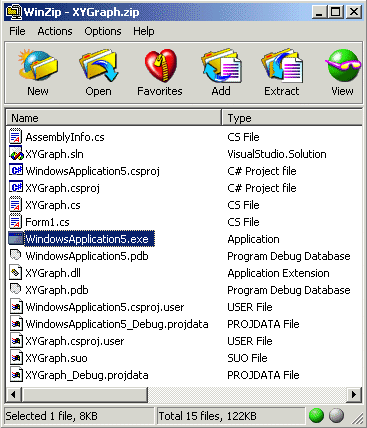Select the file name XYGraph.sln
Screen dimensions: 367x428
[x=54, y=154]
